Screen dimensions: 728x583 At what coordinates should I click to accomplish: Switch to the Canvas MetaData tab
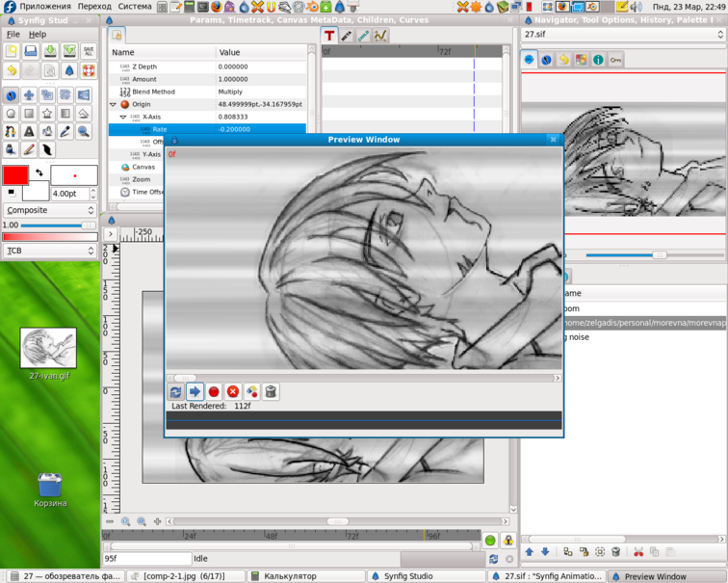[x=347, y=36]
